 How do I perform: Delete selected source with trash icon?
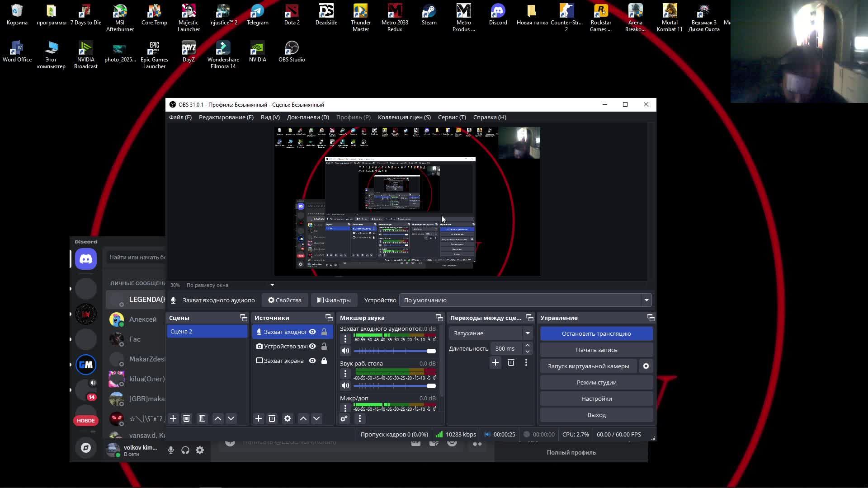[x=272, y=418]
